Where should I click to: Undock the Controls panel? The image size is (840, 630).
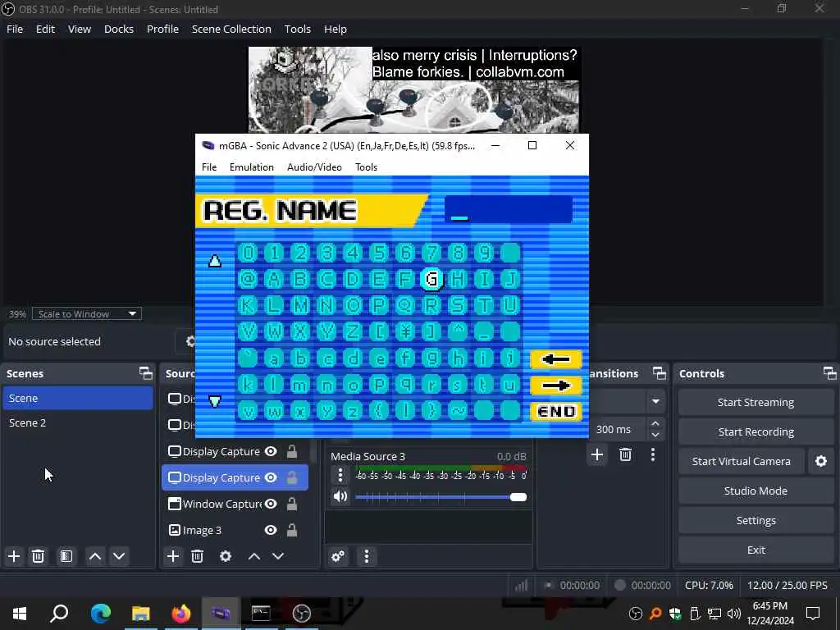830,373
